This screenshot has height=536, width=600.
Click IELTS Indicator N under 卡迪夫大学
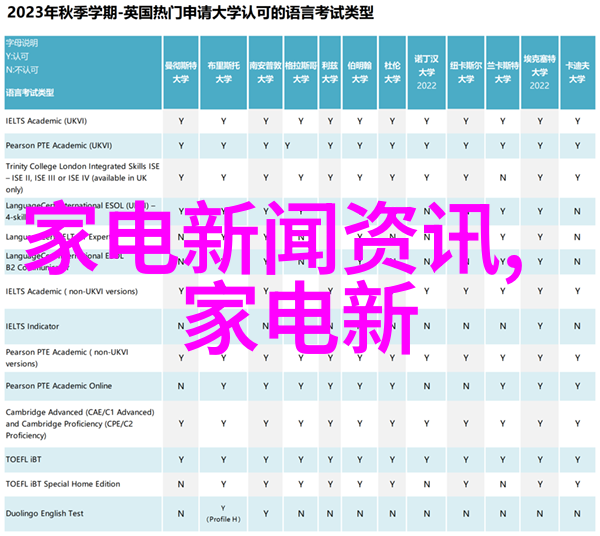pos(577,326)
